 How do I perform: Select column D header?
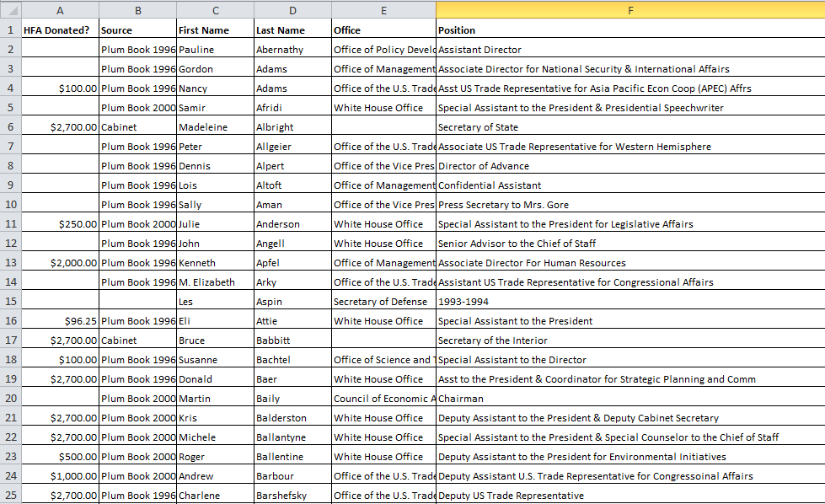292,10
